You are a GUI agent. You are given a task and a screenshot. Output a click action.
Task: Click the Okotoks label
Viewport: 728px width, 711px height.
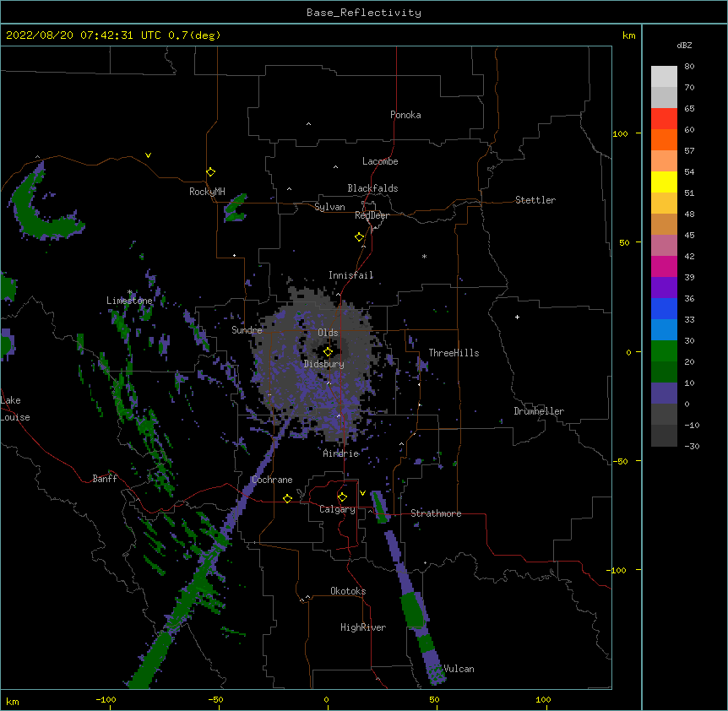click(x=348, y=591)
